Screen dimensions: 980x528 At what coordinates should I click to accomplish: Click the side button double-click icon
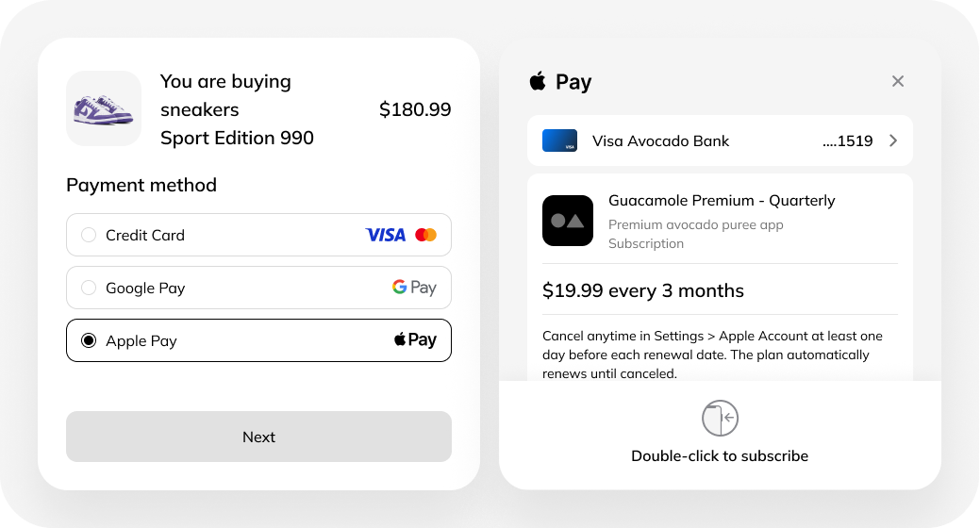pyautogui.click(x=720, y=418)
